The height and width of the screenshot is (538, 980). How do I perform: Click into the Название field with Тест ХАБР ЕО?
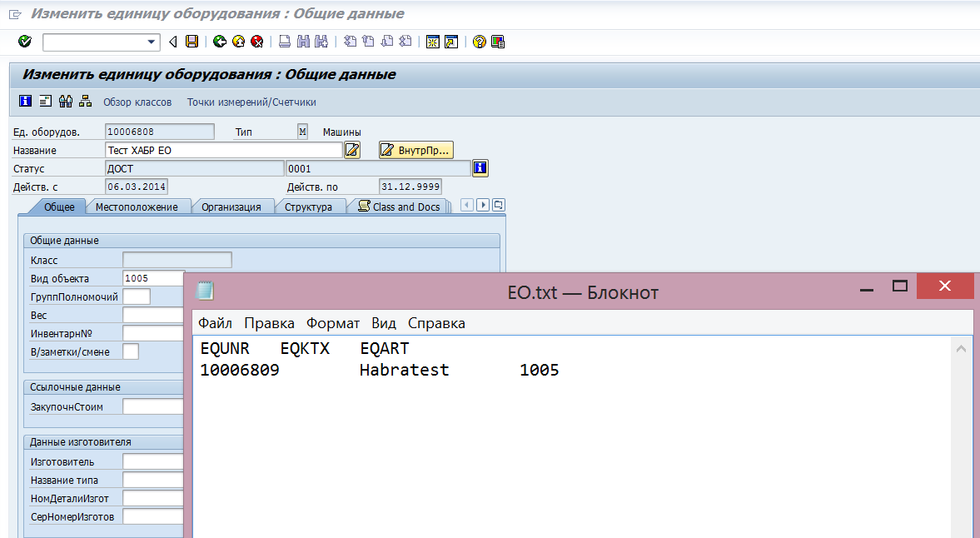(x=224, y=150)
